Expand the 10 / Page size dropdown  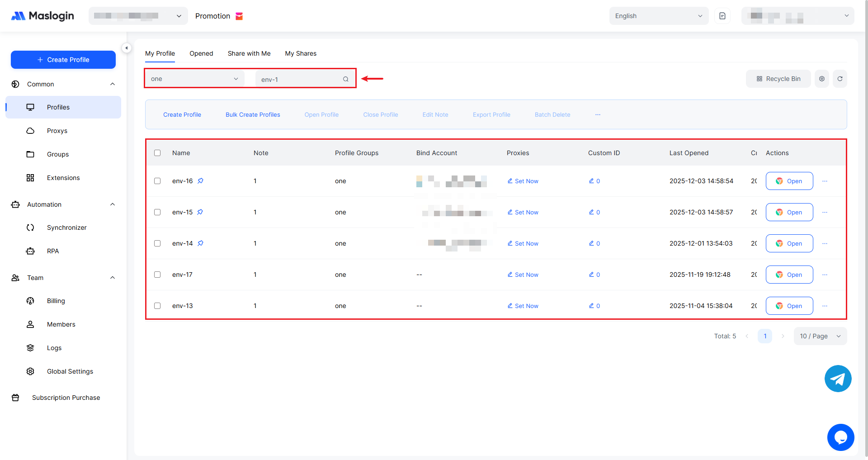tap(820, 336)
